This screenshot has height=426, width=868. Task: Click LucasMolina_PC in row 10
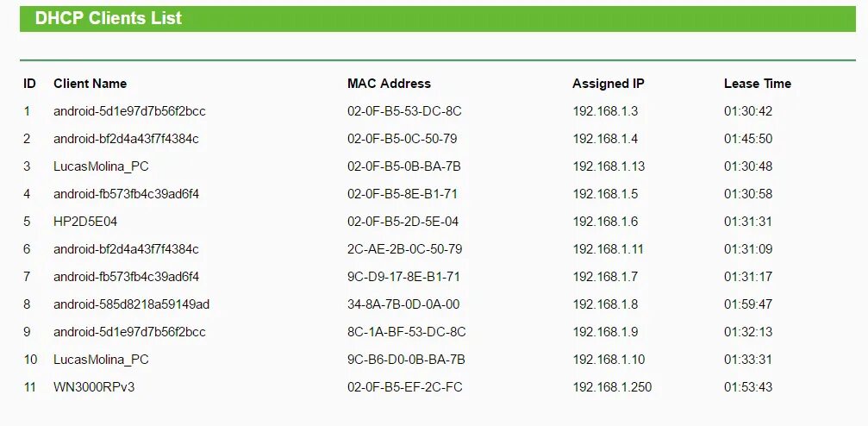pos(102,360)
